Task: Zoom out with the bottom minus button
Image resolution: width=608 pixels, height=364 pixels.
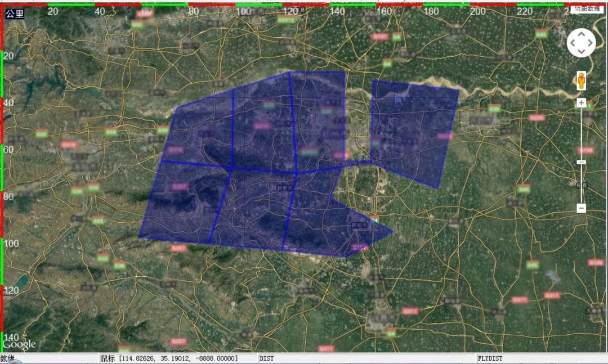Action: pos(581,208)
